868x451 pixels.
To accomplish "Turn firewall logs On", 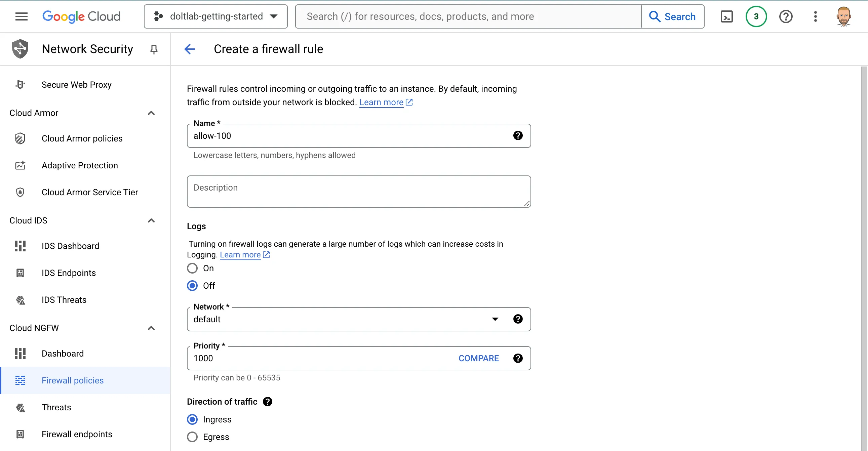I will coord(192,269).
